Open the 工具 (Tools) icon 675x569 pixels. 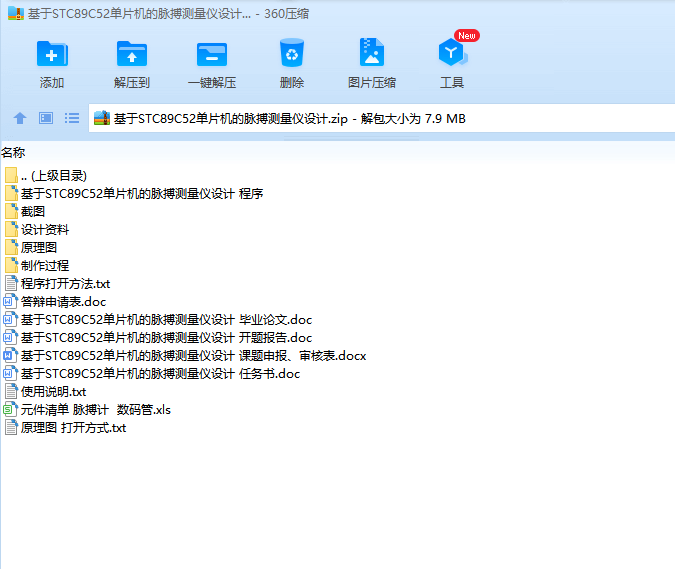tap(452, 52)
